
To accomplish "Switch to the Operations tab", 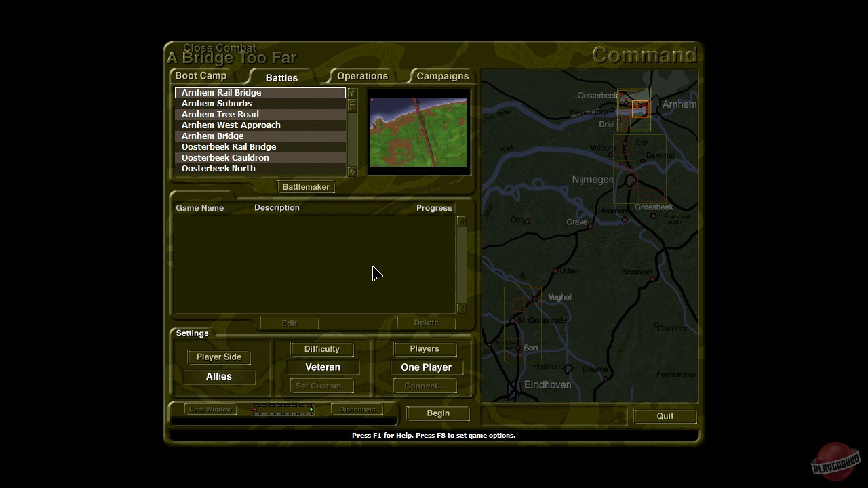I will click(x=362, y=76).
